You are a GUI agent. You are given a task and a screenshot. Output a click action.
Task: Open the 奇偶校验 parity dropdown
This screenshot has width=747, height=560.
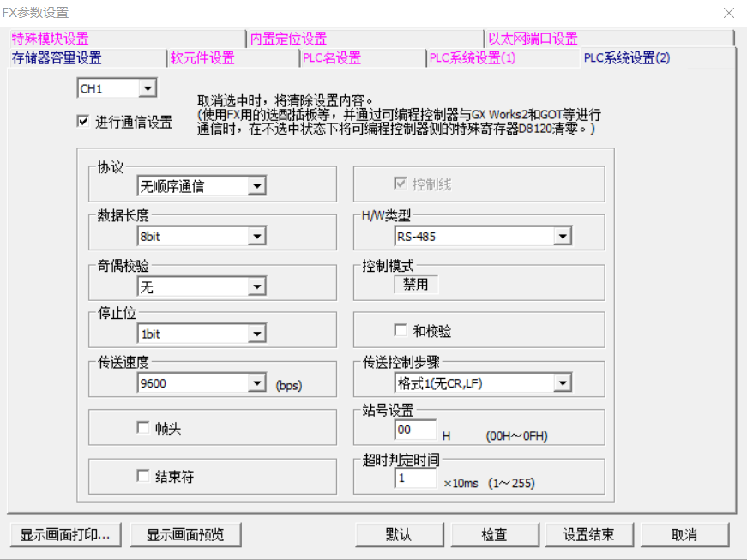point(257,286)
